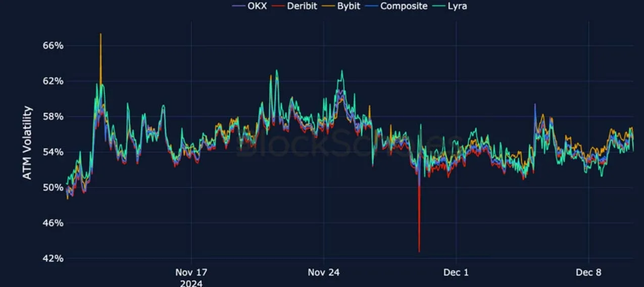The width and height of the screenshot is (644, 287).
Task: Click the Dec 8 date label
Action: [x=589, y=272]
